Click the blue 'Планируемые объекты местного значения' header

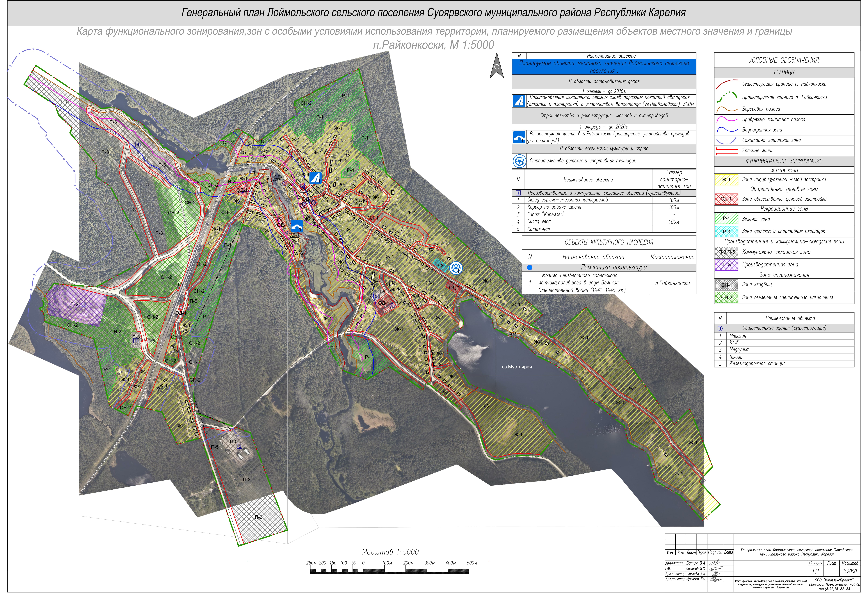coord(604,67)
